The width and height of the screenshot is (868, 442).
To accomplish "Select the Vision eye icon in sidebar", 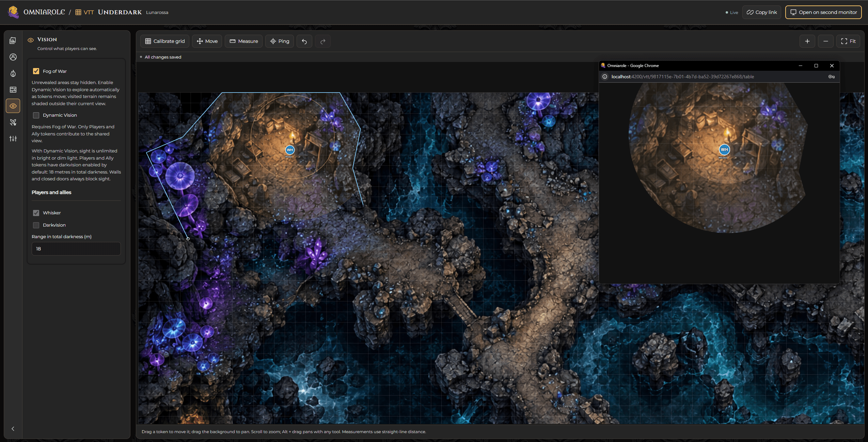I will pyautogui.click(x=13, y=106).
